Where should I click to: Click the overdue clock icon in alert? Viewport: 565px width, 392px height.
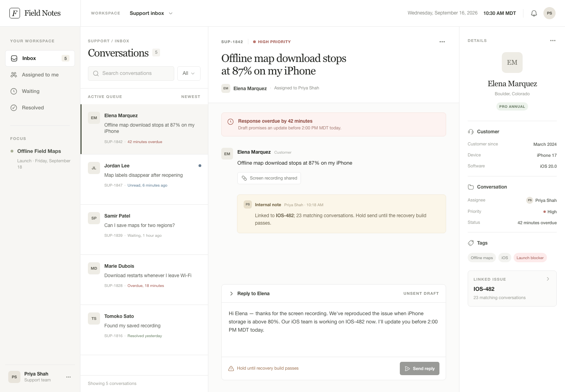[231, 122]
